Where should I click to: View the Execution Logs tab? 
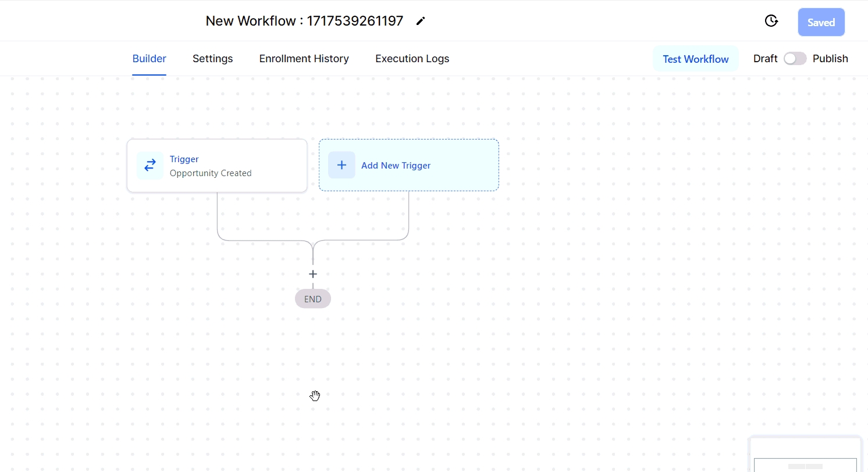[x=412, y=59]
